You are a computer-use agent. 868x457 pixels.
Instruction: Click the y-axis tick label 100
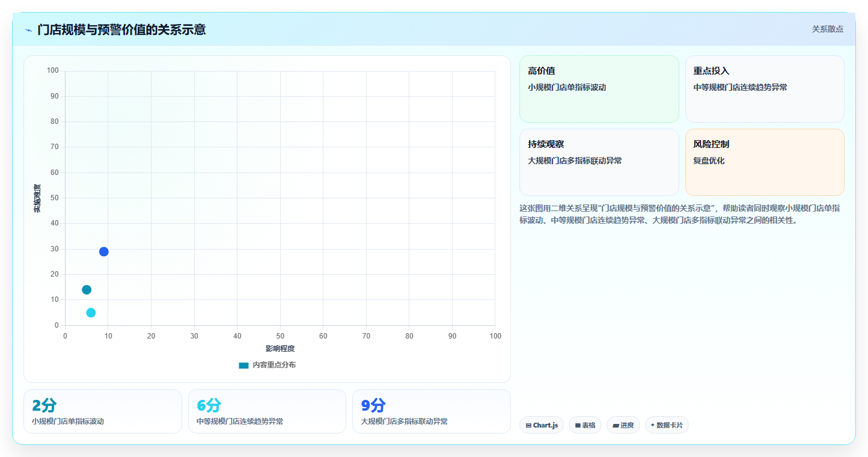click(52, 71)
